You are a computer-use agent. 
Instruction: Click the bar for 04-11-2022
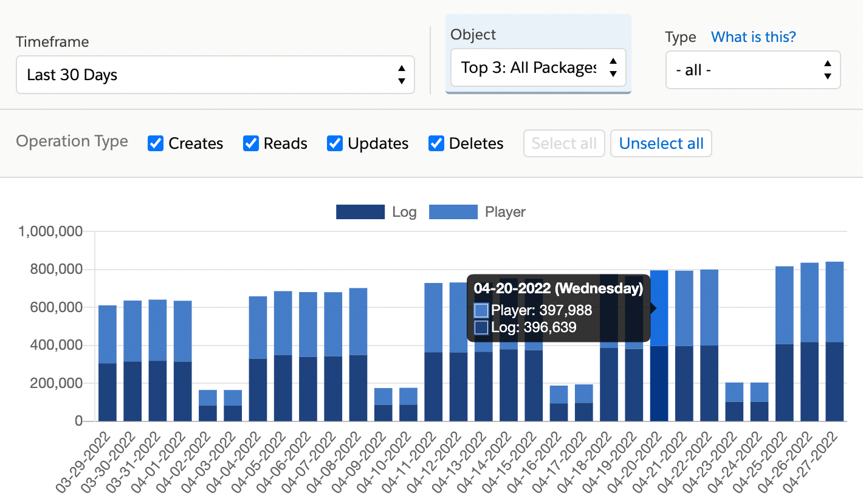[433, 352]
